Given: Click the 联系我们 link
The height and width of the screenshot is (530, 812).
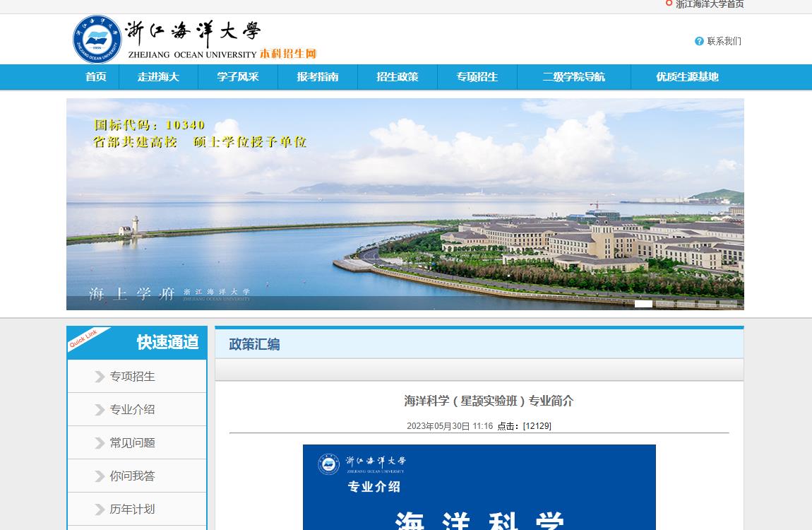Looking at the screenshot, I should click(724, 41).
